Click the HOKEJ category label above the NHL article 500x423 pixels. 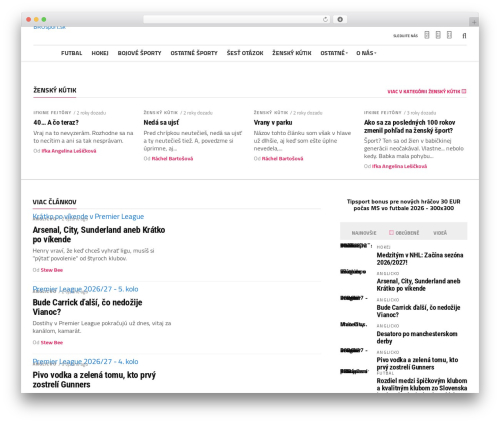pos(383,247)
